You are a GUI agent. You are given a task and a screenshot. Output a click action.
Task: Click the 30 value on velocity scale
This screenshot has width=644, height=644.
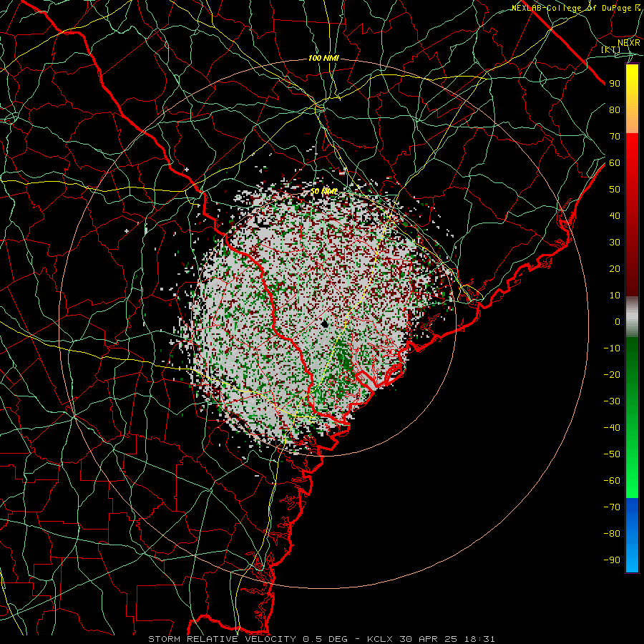(x=615, y=243)
